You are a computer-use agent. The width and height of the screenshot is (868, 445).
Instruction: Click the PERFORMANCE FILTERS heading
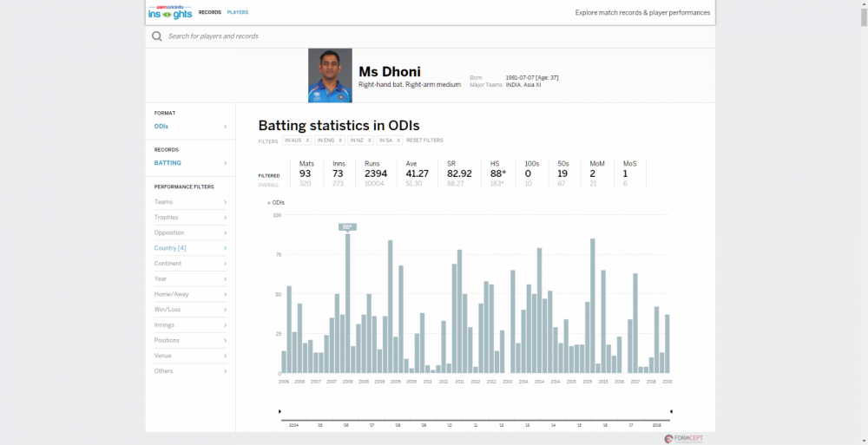coord(184,187)
